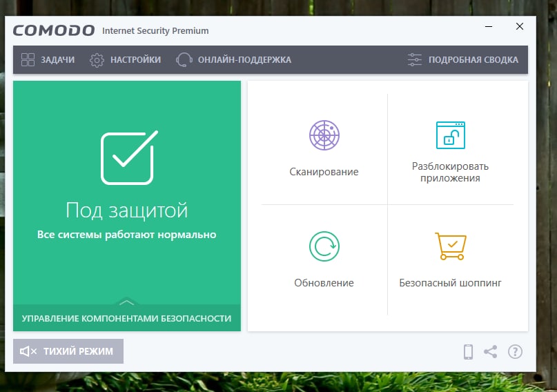Click the share icon at bottom right

[x=491, y=352]
